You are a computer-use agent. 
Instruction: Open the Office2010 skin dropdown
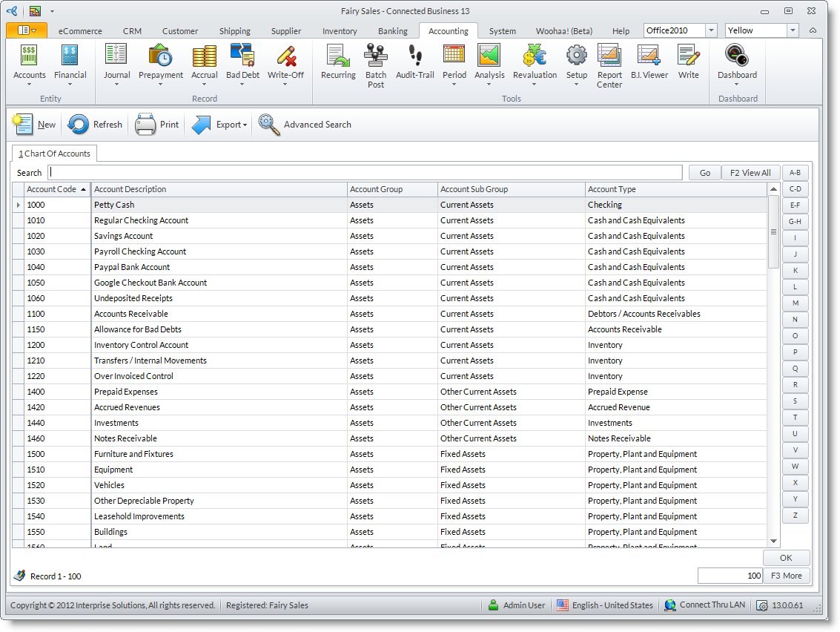click(712, 30)
